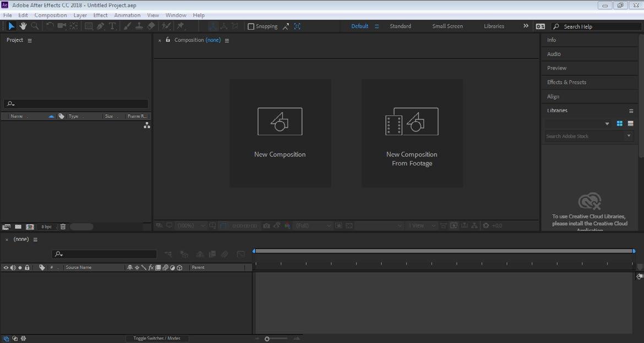644x343 pixels.
Task: Open the Project panel menu
Action: pyautogui.click(x=30, y=40)
